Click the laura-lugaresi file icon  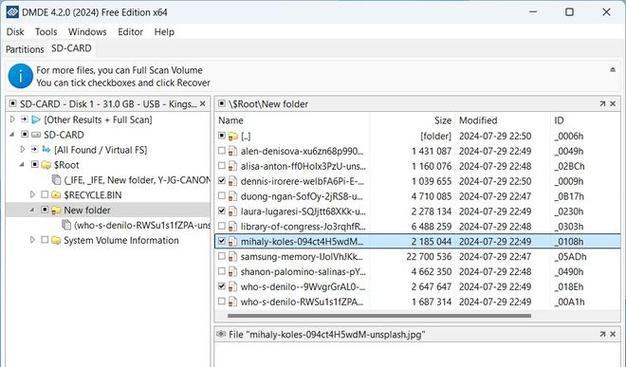click(232, 212)
